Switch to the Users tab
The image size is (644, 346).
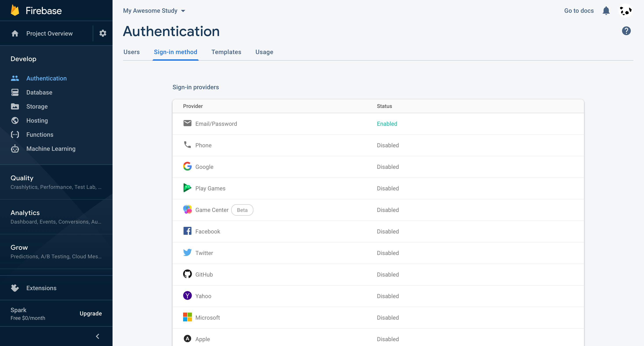tap(131, 52)
